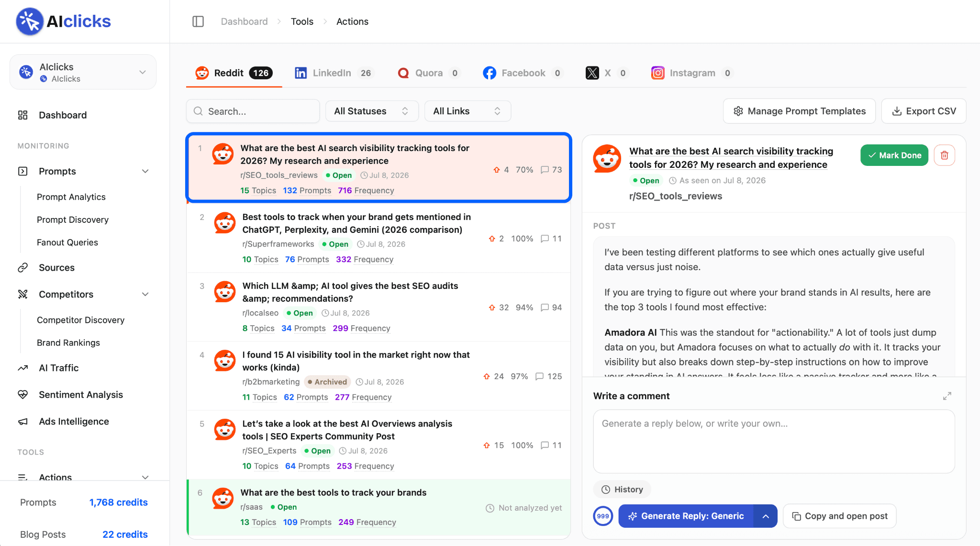Click r/SEO_tools_reviews in detail panel
980x546 pixels.
[675, 196]
